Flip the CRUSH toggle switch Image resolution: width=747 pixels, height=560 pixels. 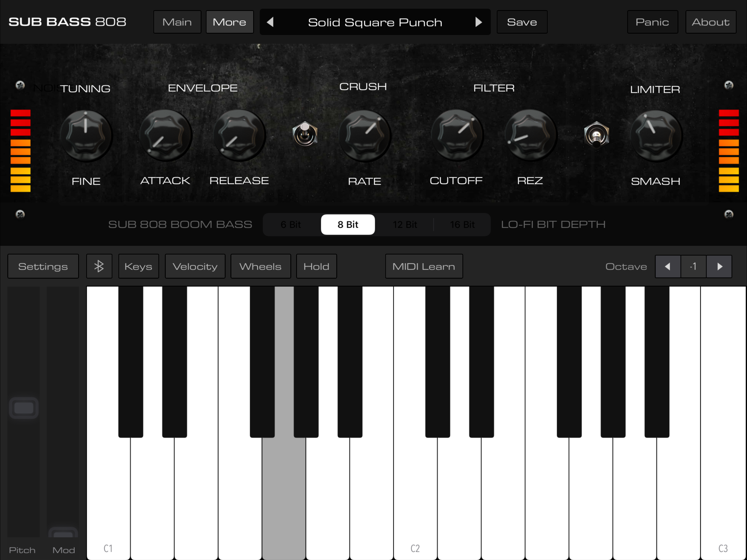pyautogui.click(x=305, y=134)
